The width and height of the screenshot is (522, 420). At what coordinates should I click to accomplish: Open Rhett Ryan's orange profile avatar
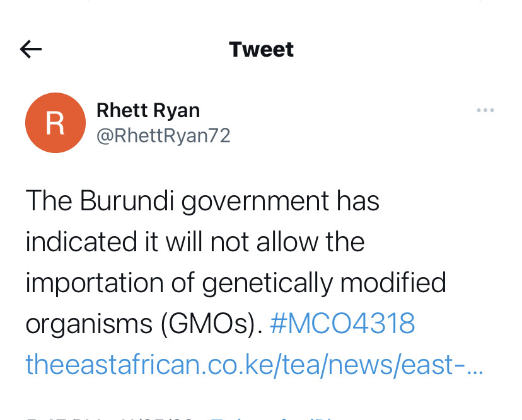click(x=55, y=123)
